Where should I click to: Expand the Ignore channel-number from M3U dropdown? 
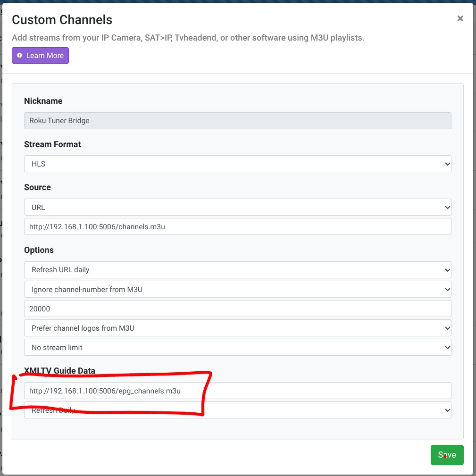pyautogui.click(x=237, y=289)
